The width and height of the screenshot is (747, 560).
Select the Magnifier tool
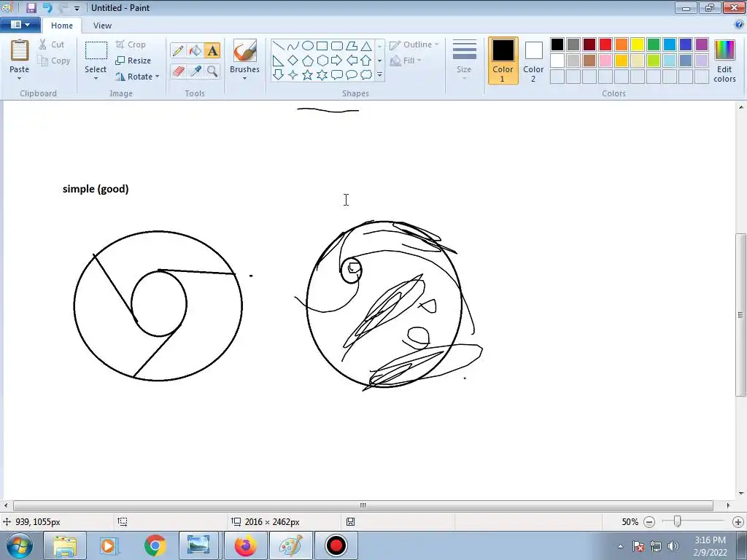[212, 71]
